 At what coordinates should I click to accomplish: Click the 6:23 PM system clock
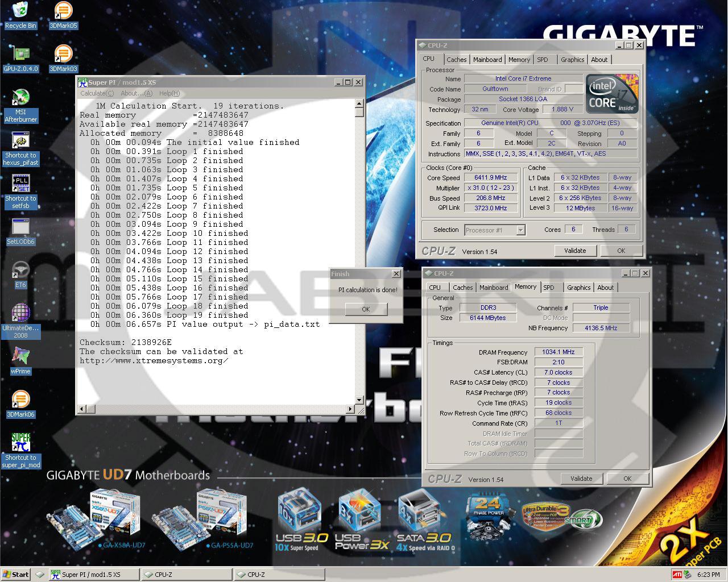click(x=709, y=575)
